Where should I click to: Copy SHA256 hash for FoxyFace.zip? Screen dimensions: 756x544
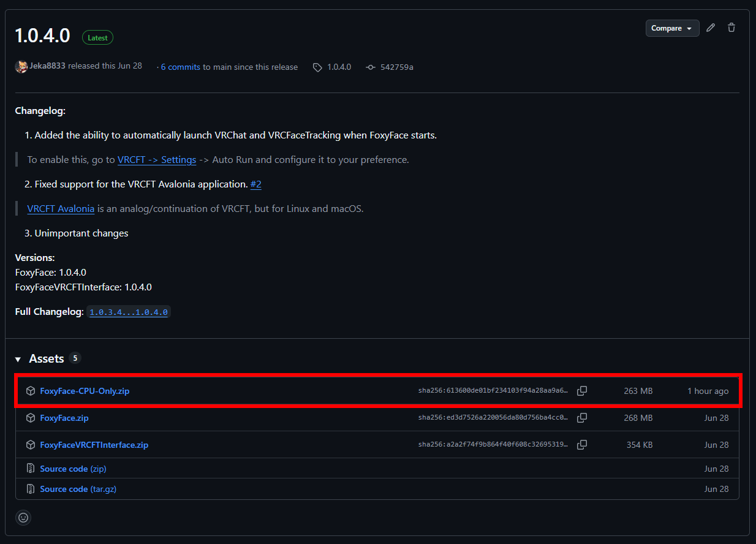click(x=582, y=418)
